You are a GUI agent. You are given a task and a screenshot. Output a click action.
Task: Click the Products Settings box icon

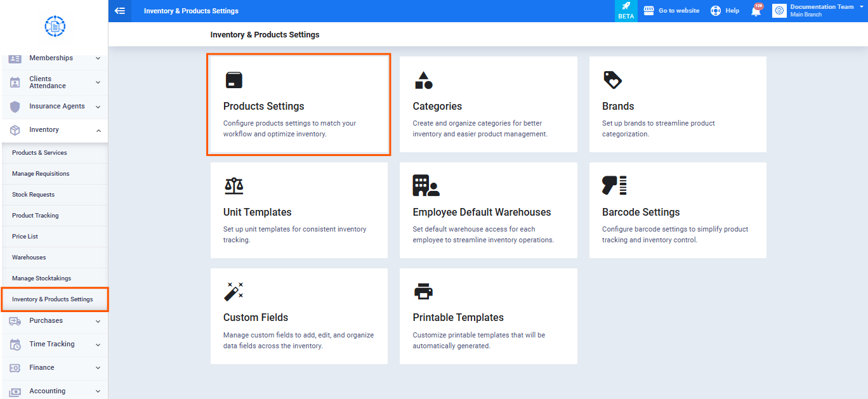pos(234,80)
